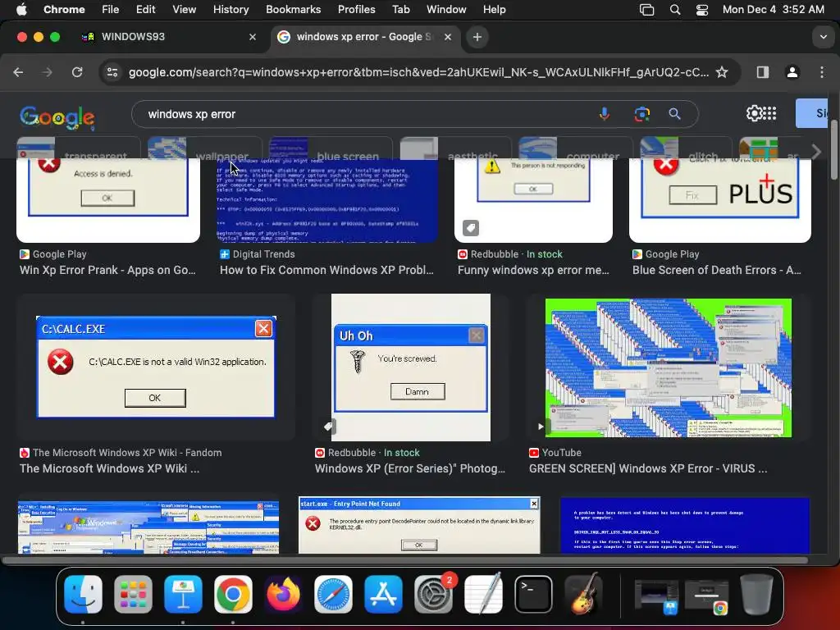Bookmark this page with the star icon

(722, 72)
